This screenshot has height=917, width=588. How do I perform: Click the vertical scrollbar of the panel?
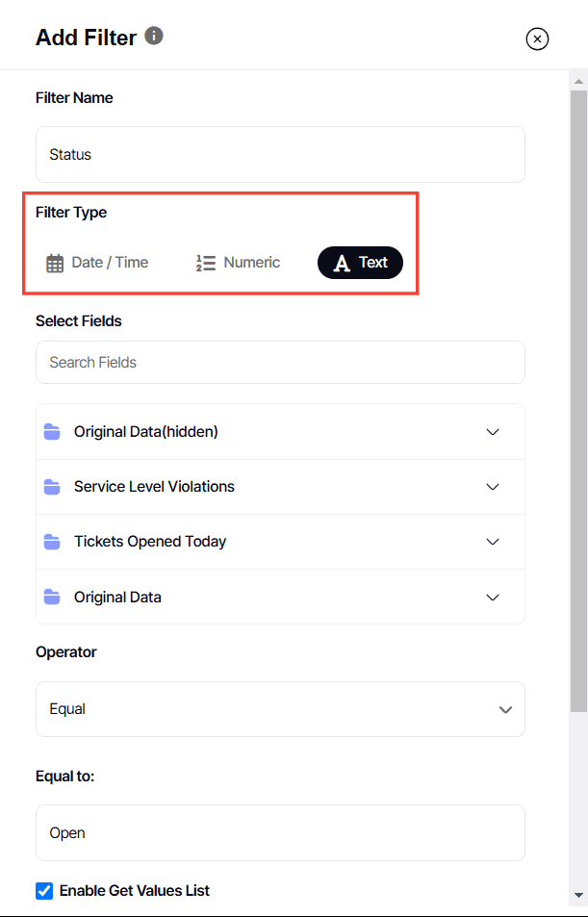coord(577,385)
